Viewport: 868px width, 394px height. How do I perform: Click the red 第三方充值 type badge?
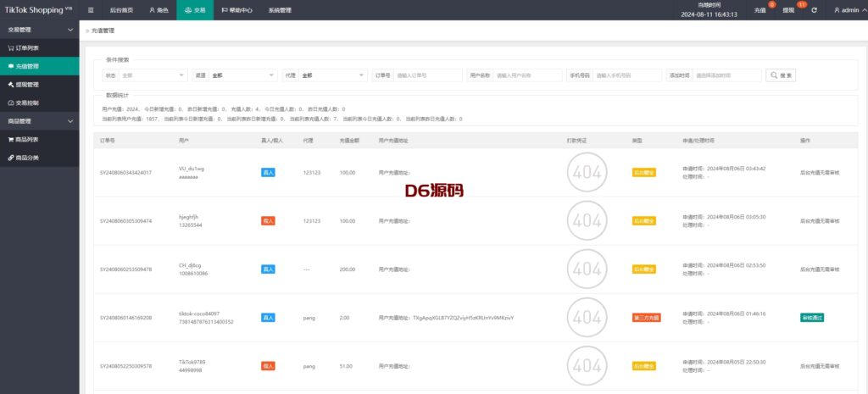point(646,318)
